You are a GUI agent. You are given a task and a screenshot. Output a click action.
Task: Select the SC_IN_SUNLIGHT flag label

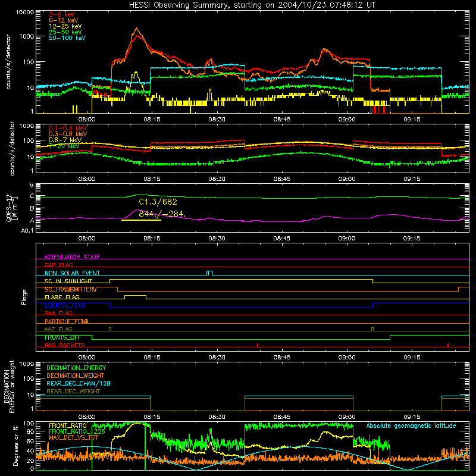pos(68,281)
